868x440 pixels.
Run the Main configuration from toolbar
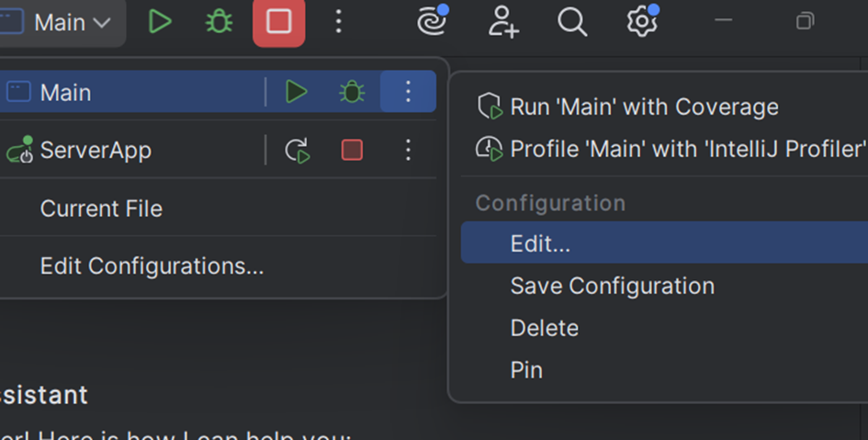coord(160,22)
